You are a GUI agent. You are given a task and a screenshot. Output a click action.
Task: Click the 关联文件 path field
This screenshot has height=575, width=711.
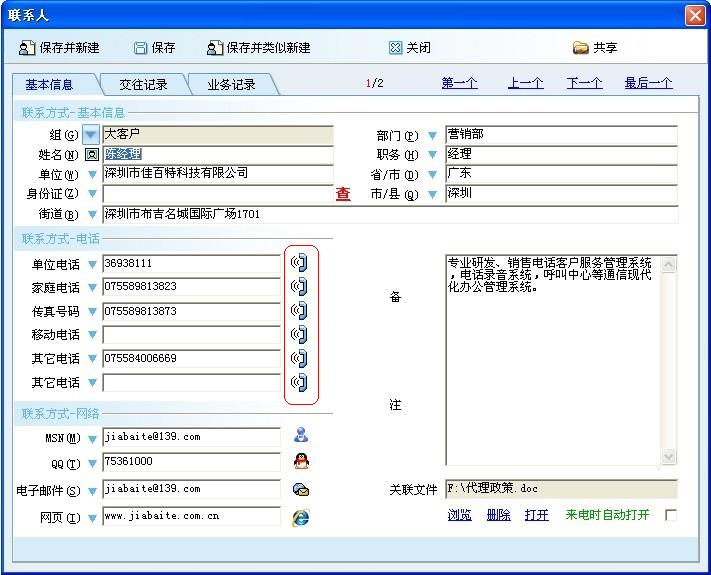point(561,489)
